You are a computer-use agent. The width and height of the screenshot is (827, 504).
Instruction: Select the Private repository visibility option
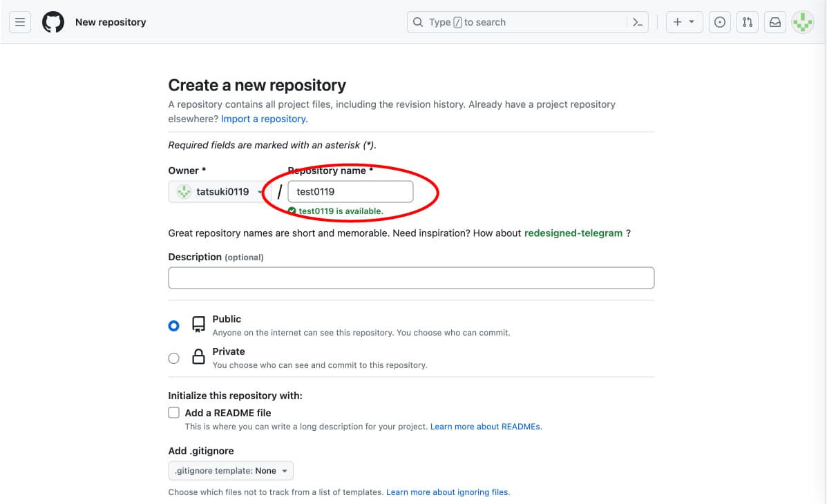pos(173,358)
